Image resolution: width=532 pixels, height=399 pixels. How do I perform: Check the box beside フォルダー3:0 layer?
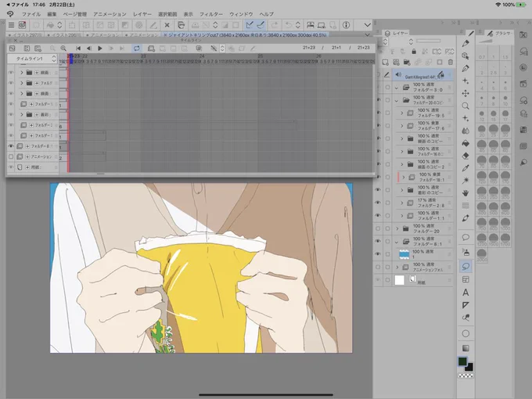pyautogui.click(x=387, y=87)
